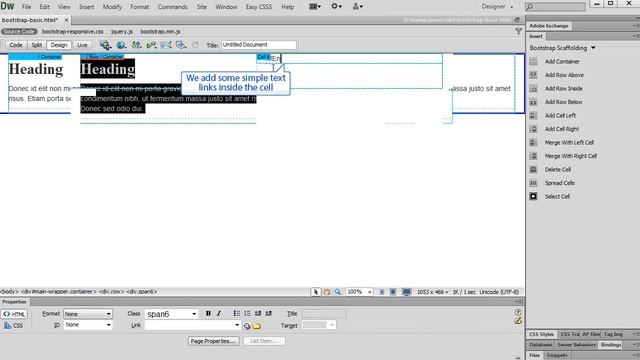This screenshot has width=640, height=360.
Task: Click the filter related files funnel icon
Action: (518, 31)
